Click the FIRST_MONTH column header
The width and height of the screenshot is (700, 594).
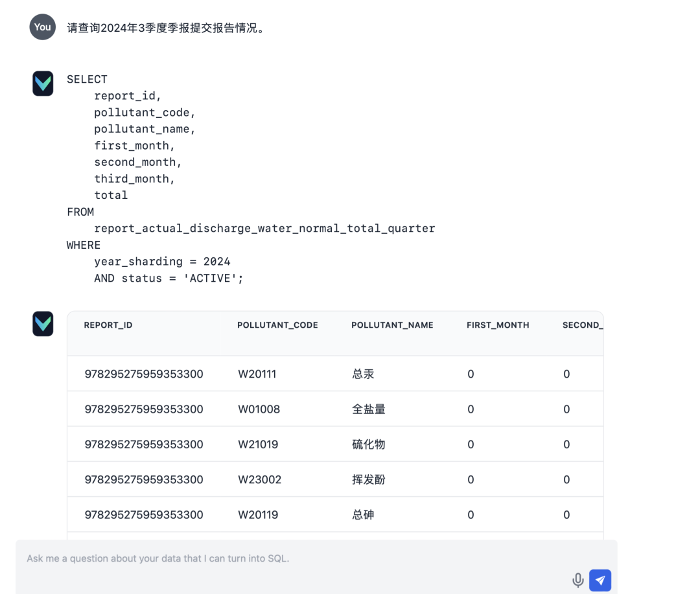click(x=498, y=325)
